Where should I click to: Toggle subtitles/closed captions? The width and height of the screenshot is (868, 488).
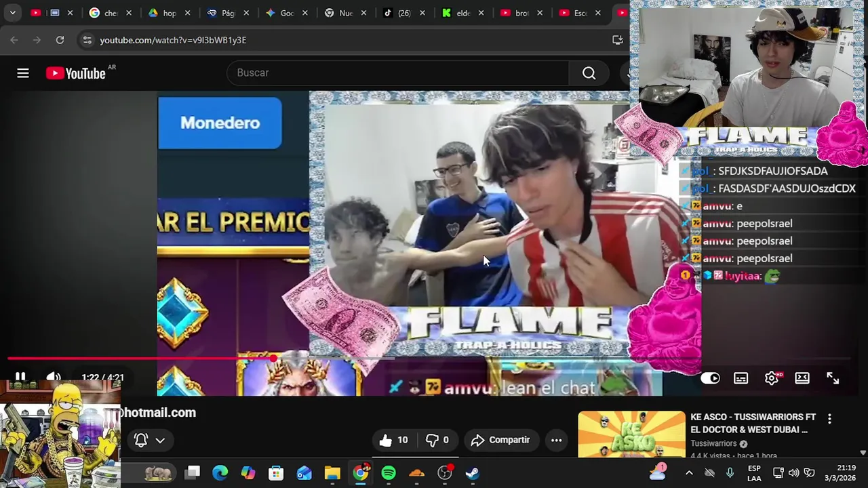[741, 378]
